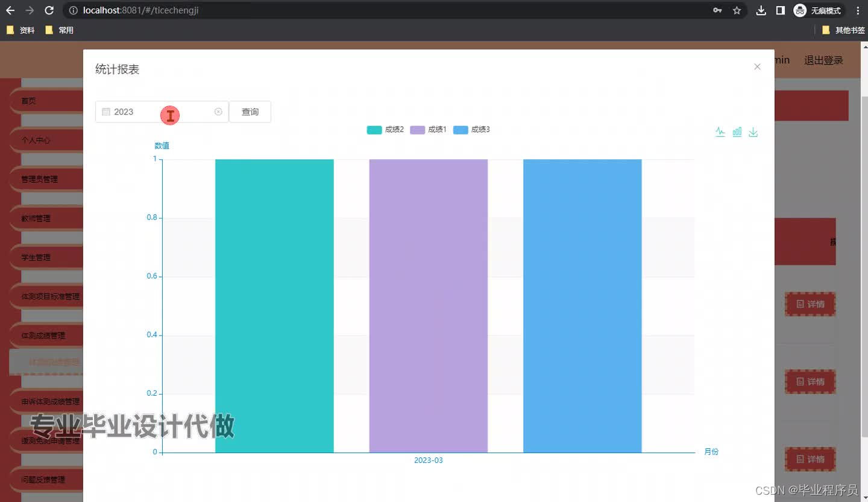Open 体测项目标准管理 sidebar menu
Viewport: 868px width, 502px height.
[x=46, y=296]
